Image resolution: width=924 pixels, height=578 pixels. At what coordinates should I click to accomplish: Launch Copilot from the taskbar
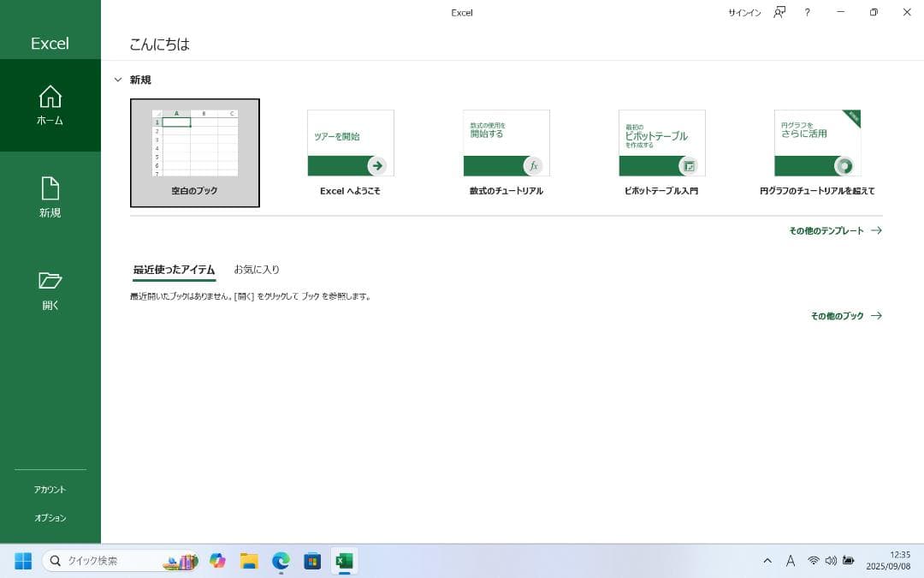coord(217,562)
